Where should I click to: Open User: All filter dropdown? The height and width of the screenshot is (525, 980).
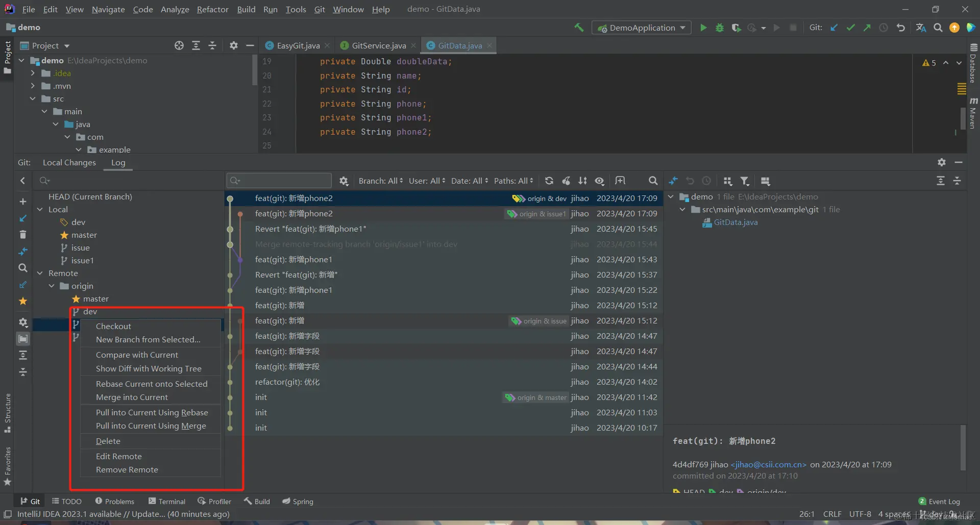point(427,181)
